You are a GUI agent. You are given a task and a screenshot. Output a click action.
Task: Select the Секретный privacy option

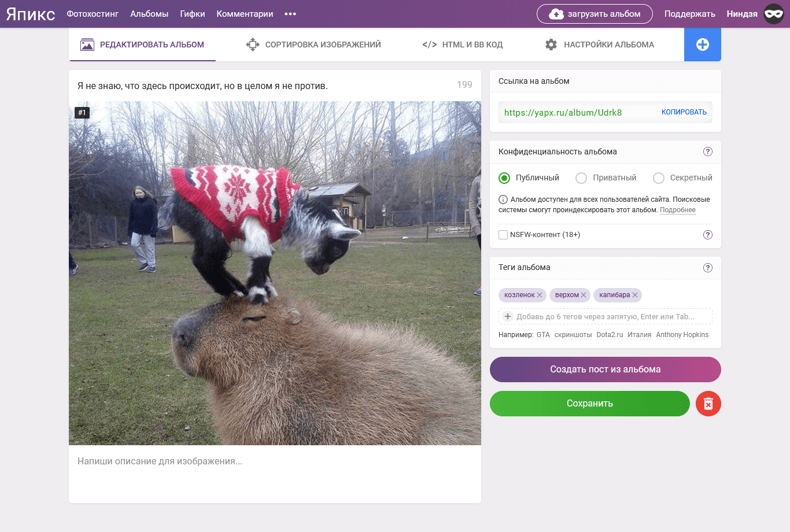click(658, 178)
